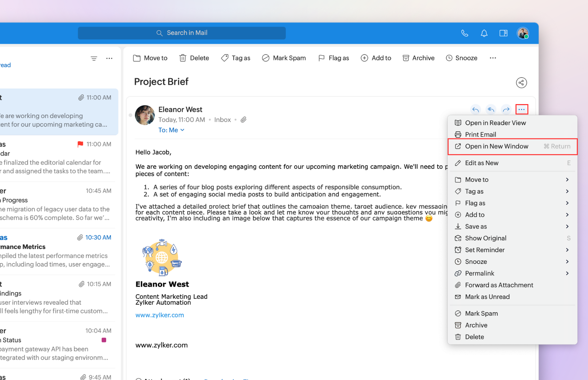This screenshot has height=380, width=588.
Task: Click the Inbox folder label
Action: pyautogui.click(x=223, y=120)
